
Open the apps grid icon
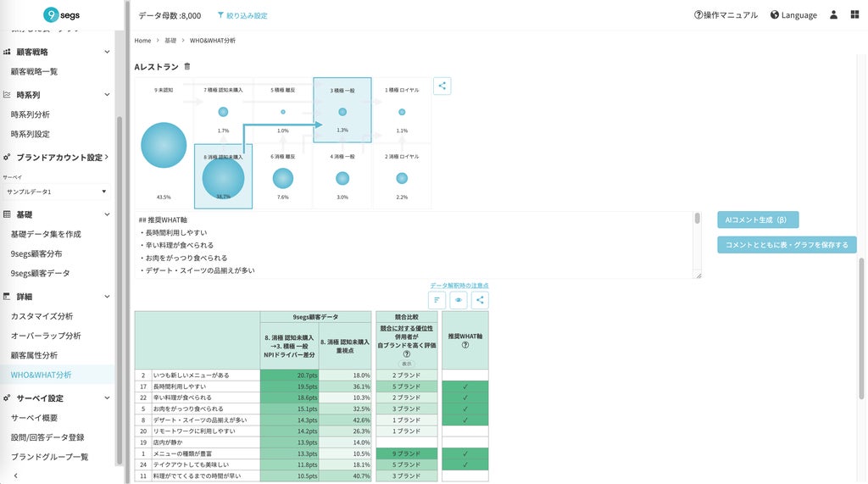854,15
